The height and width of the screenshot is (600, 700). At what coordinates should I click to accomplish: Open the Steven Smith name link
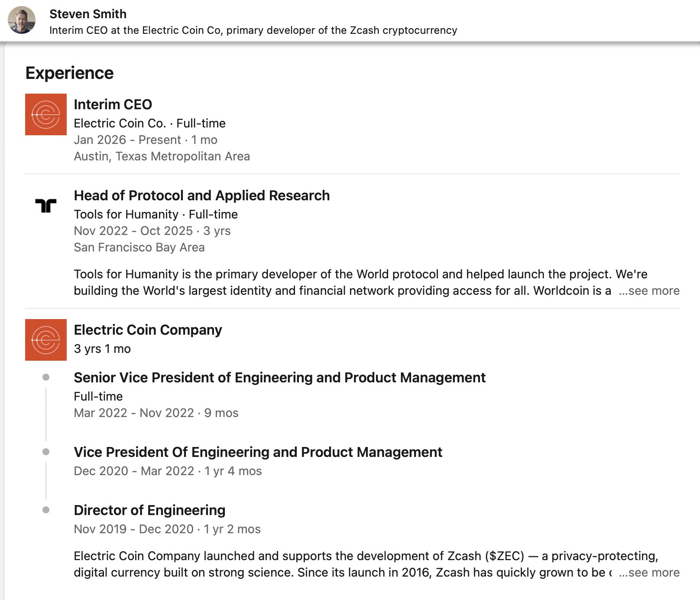pos(88,14)
